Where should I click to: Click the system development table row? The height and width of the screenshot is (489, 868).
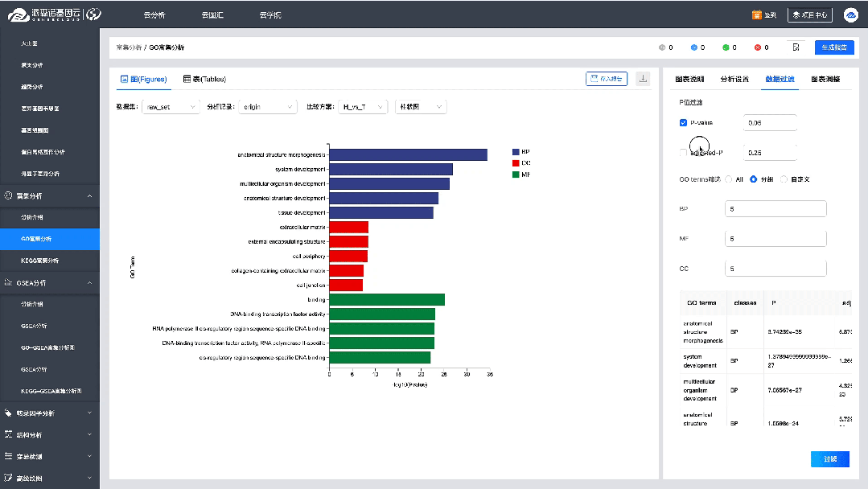point(766,361)
